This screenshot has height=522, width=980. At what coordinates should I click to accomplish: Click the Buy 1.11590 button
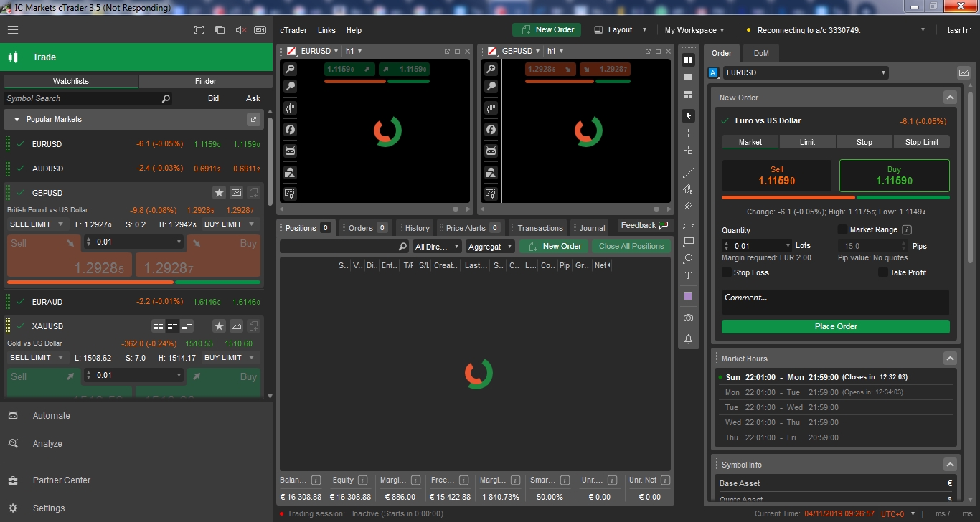coord(894,176)
